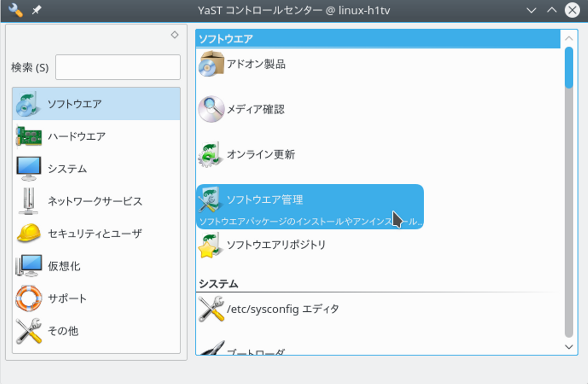The image size is (588, 384).
Task: Select セキュリティとユーザ category label
Action: pos(95,234)
